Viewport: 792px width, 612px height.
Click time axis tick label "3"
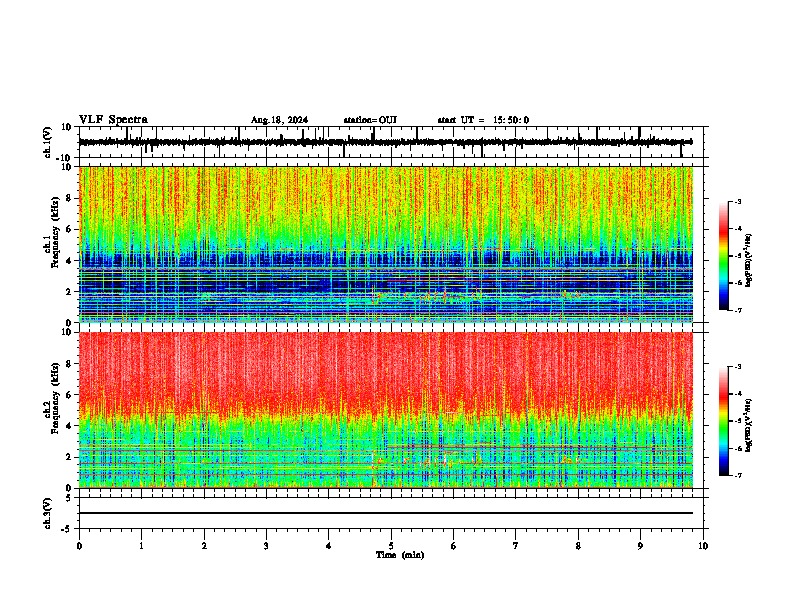tap(266, 546)
